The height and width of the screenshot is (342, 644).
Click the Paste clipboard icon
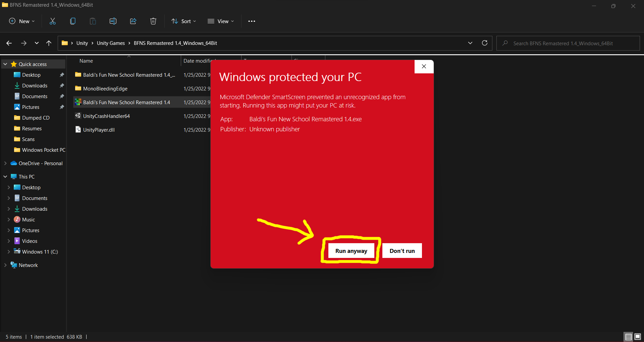click(x=93, y=21)
